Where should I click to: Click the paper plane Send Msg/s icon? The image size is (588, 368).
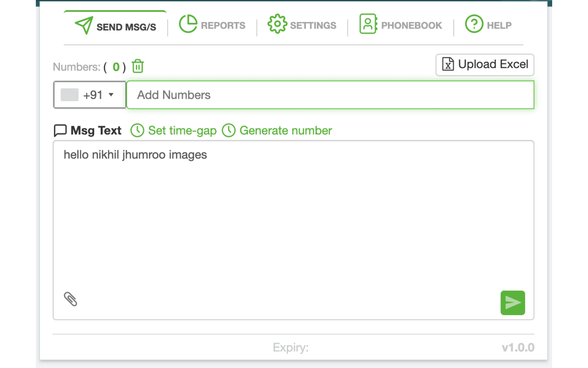coord(84,26)
